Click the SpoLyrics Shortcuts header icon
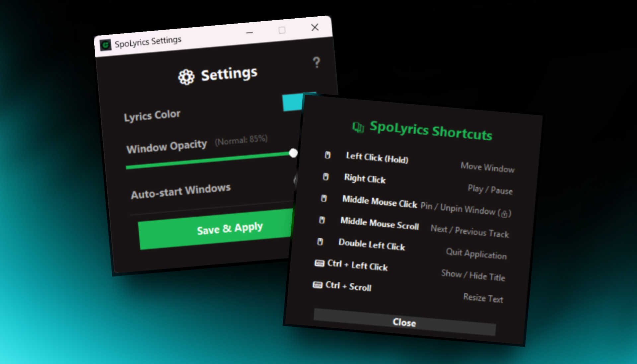The height and width of the screenshot is (364, 637). [x=358, y=127]
